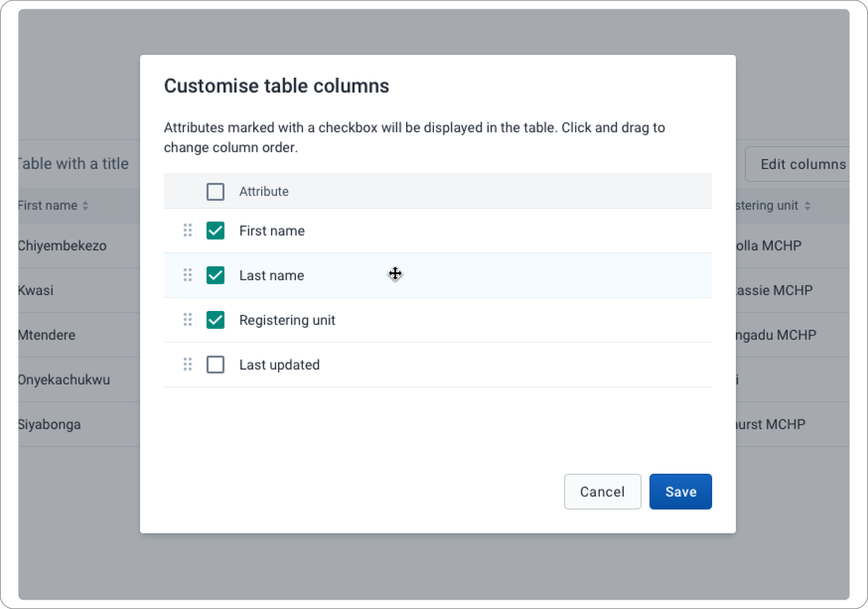
Task: Click sort arrows on Registering unit column header
Action: pos(807,205)
